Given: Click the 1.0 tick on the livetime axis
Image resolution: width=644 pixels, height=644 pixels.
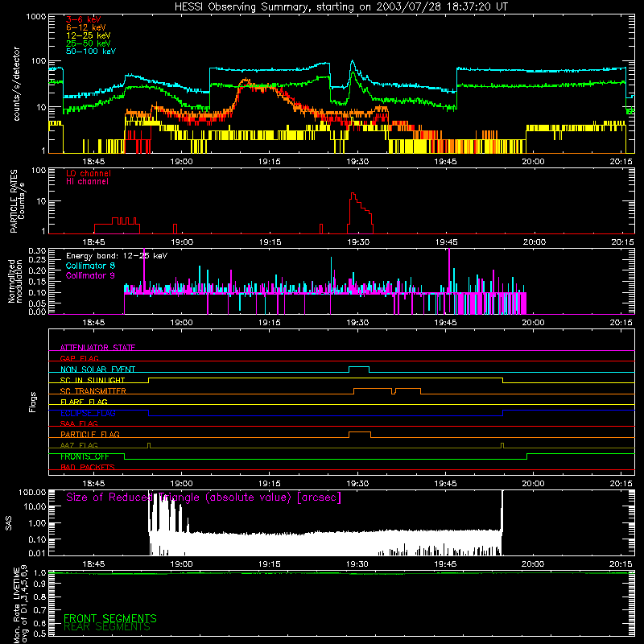Looking at the screenshot, I should coord(39,573).
